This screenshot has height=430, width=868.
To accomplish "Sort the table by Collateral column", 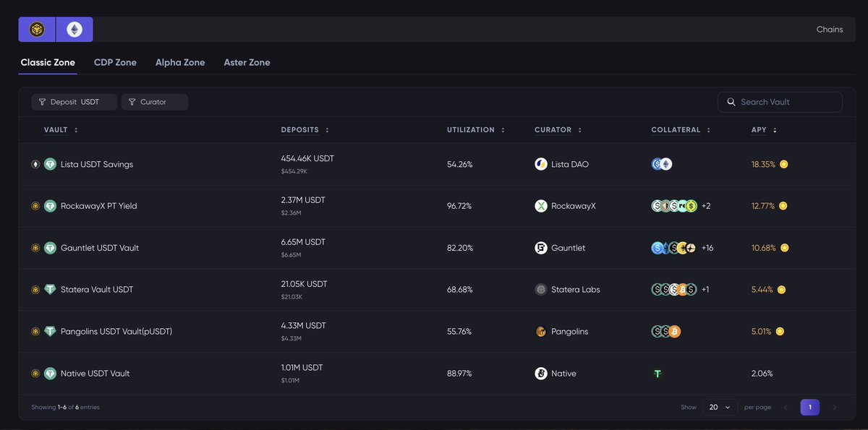I will (x=681, y=130).
